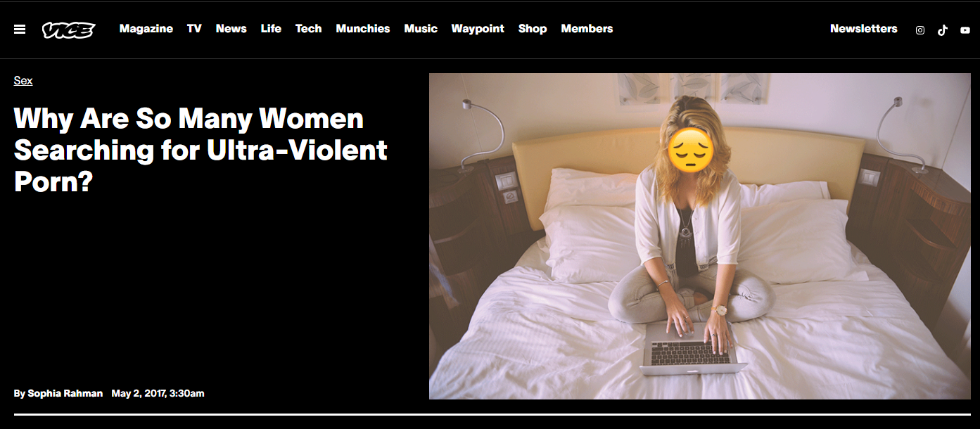Image resolution: width=980 pixels, height=429 pixels.
Task: Click the VICE logo
Action: coord(68,30)
